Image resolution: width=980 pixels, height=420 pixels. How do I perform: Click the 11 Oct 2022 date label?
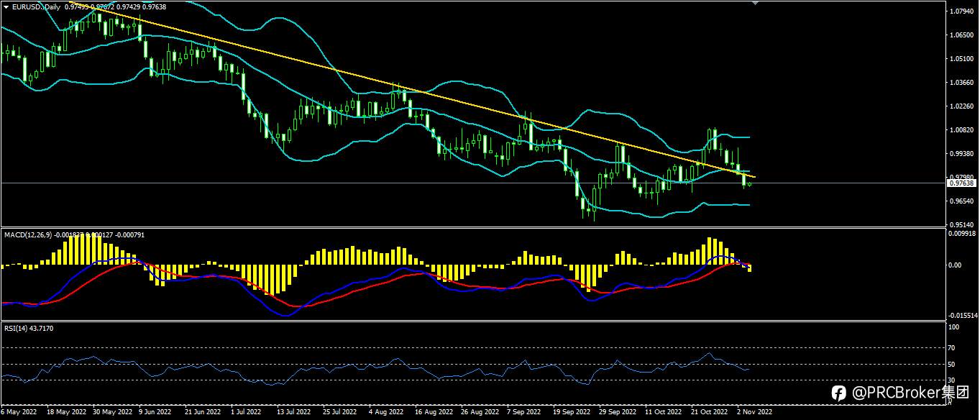click(x=663, y=413)
